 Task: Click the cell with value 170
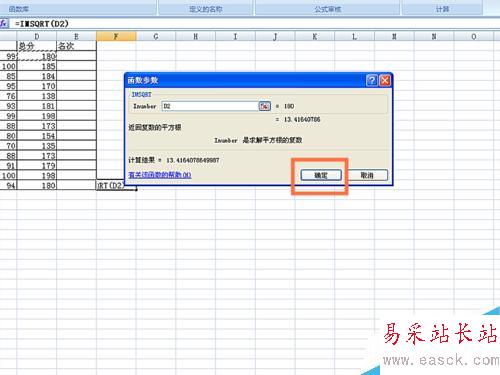click(x=37, y=86)
